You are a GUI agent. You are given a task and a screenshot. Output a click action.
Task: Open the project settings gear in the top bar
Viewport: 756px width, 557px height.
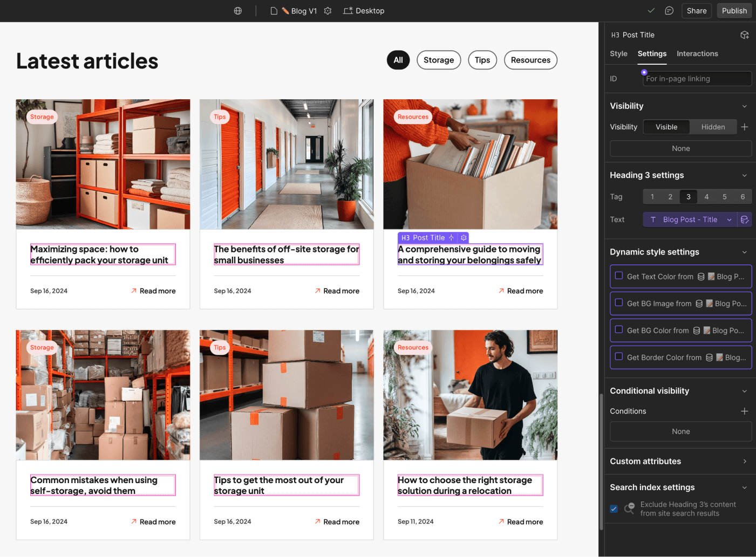[x=328, y=11]
